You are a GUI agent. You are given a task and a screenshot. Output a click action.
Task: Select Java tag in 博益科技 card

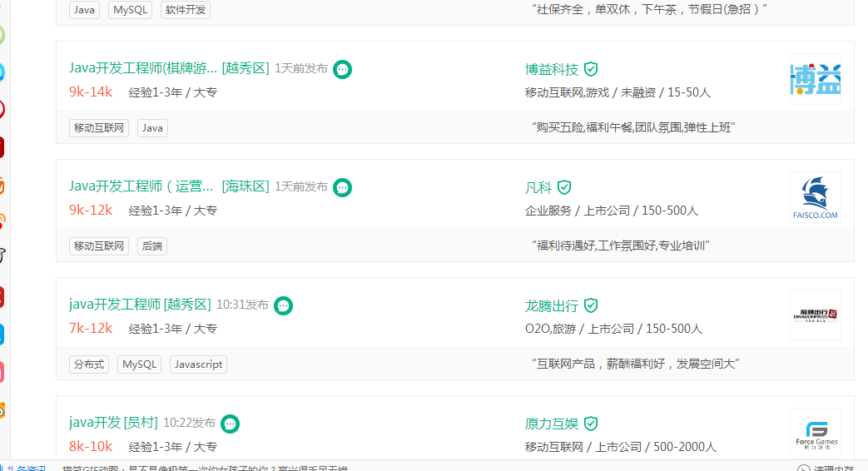152,128
